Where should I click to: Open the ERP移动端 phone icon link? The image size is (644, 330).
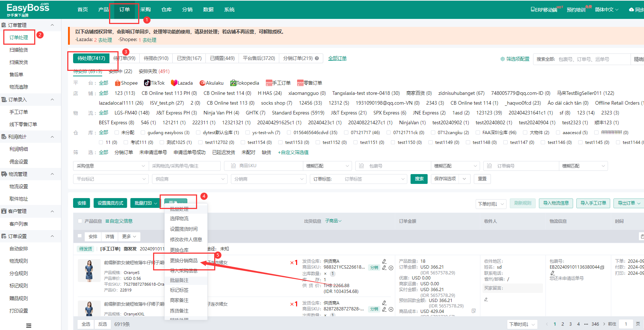click(x=533, y=9)
